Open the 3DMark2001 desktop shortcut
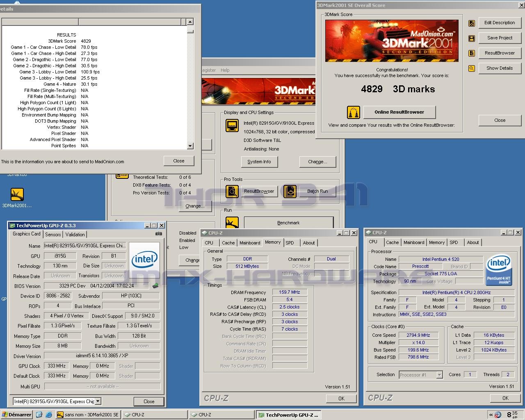525x420 pixels. tap(17, 198)
